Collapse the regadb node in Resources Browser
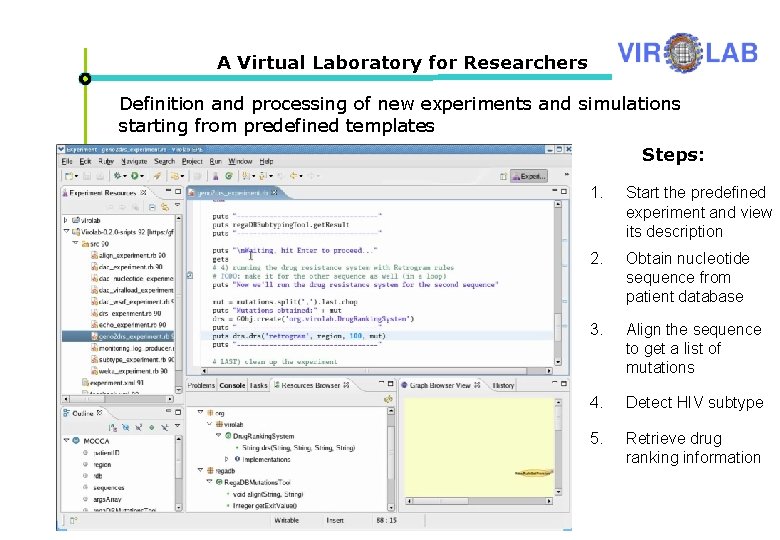This screenshot has width=780, height=540. coord(200,470)
